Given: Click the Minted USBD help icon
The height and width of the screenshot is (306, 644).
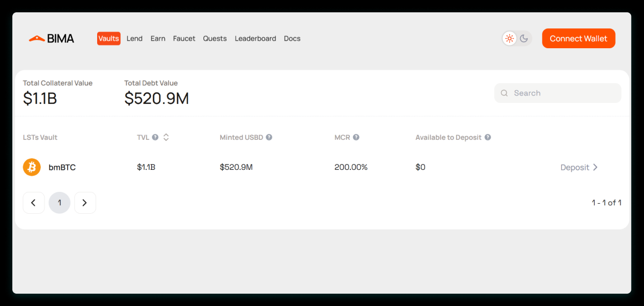Looking at the screenshot, I should (269, 137).
